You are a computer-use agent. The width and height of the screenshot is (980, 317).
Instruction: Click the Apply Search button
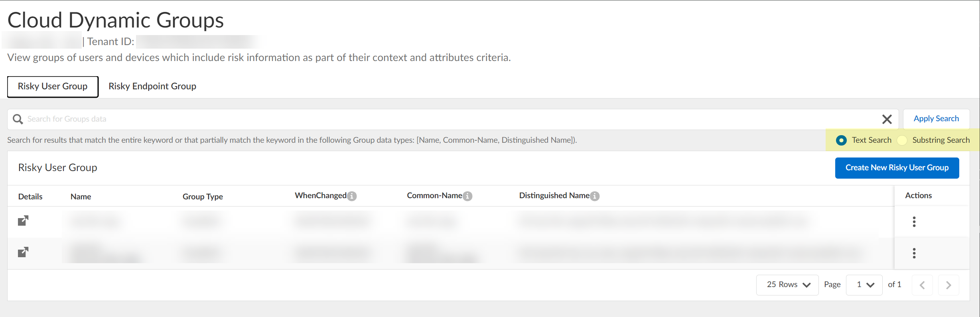pos(936,119)
